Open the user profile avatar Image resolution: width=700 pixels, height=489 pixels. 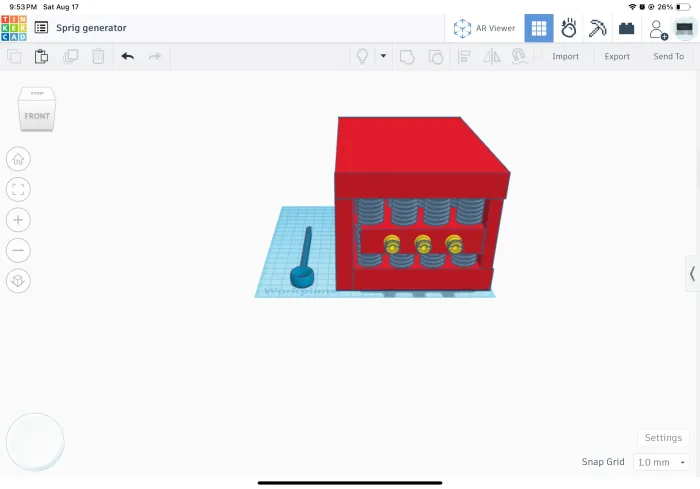tap(684, 29)
